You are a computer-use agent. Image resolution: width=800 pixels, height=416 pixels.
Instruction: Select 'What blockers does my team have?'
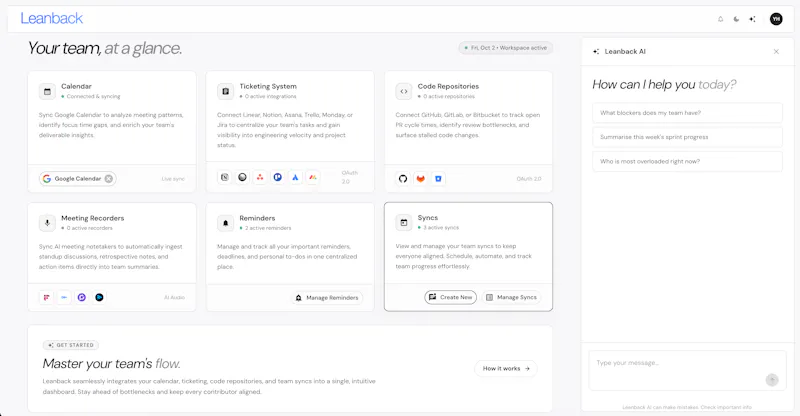(x=687, y=113)
